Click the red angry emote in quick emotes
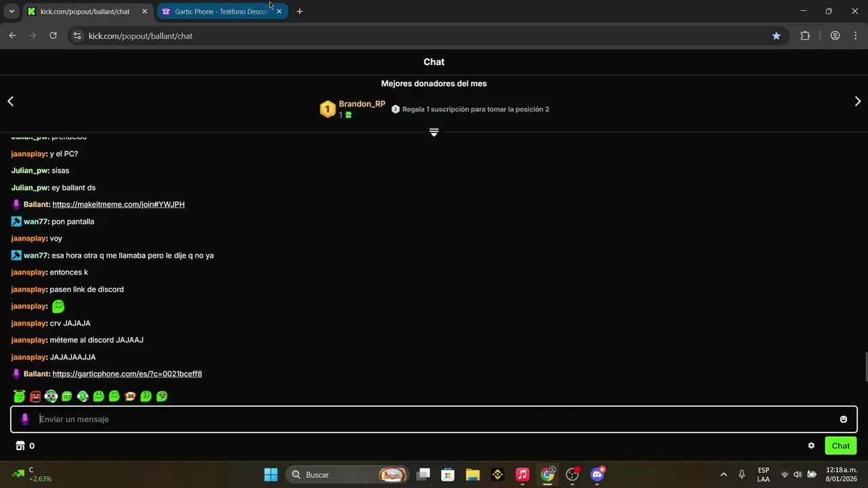The image size is (868, 488). pos(35,396)
